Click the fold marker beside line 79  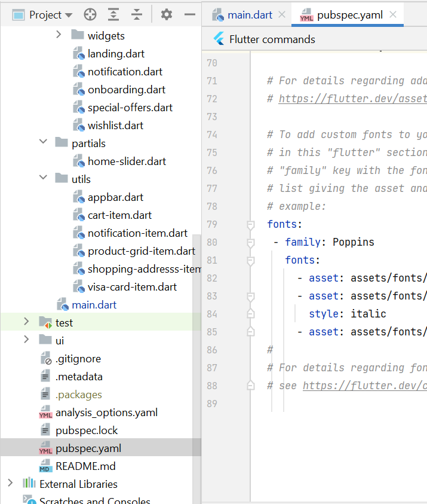251,225
